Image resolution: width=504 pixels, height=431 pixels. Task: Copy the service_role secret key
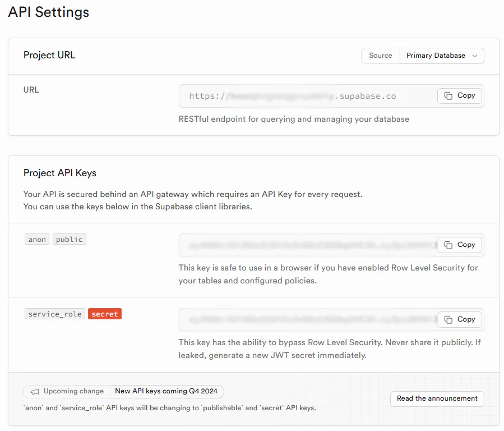coord(459,319)
